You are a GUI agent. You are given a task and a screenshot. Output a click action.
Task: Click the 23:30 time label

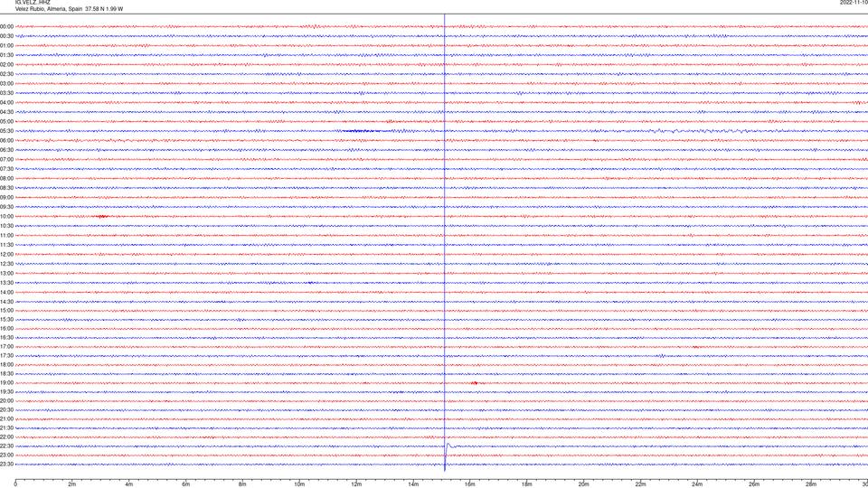(6, 465)
